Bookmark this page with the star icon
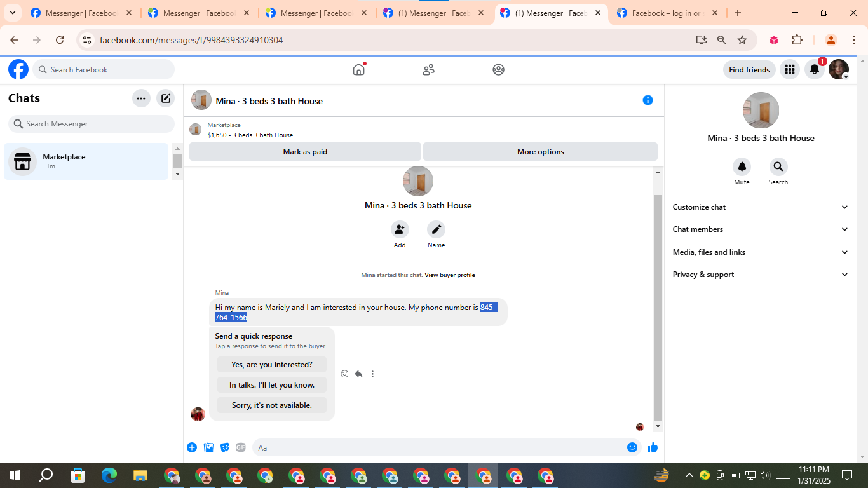Image resolution: width=868 pixels, height=488 pixels. click(742, 40)
